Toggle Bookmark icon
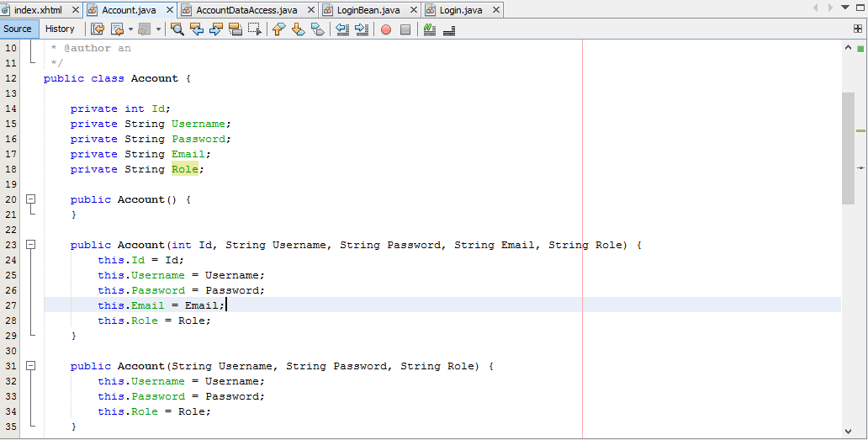This screenshot has height=440, width=868. [x=318, y=29]
